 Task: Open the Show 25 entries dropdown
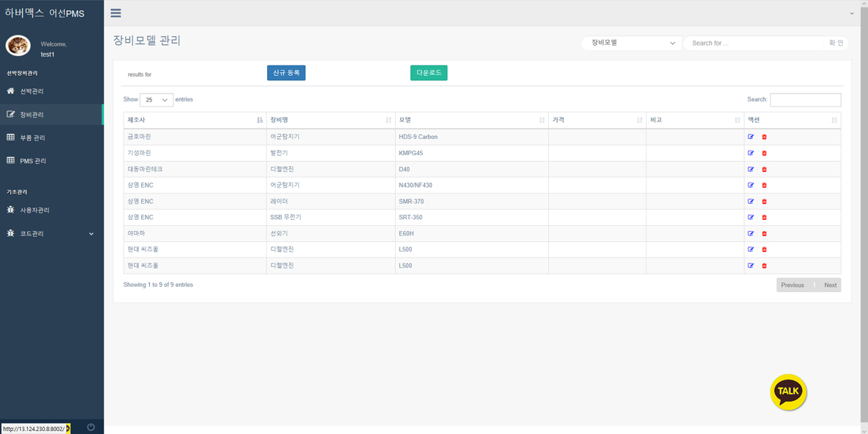tap(157, 100)
